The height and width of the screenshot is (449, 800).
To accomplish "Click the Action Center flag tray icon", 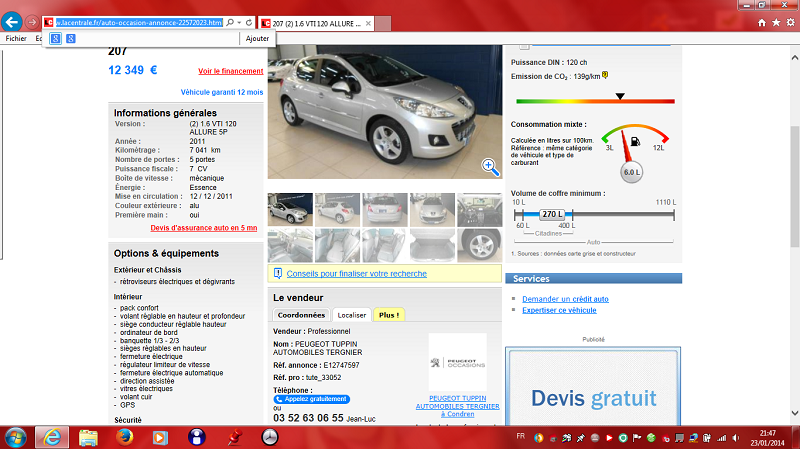I will coord(637,438).
